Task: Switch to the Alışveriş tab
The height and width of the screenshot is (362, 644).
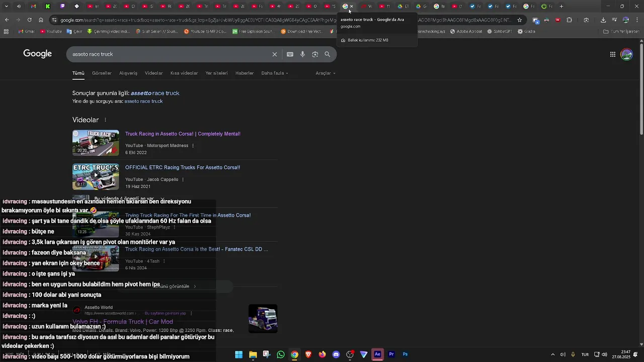Action: (x=128, y=73)
